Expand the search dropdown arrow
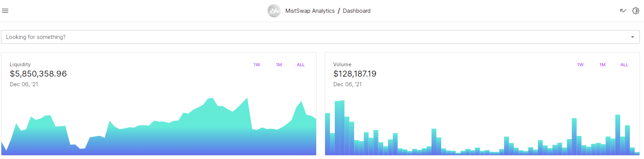The image size is (644, 159). point(633,37)
